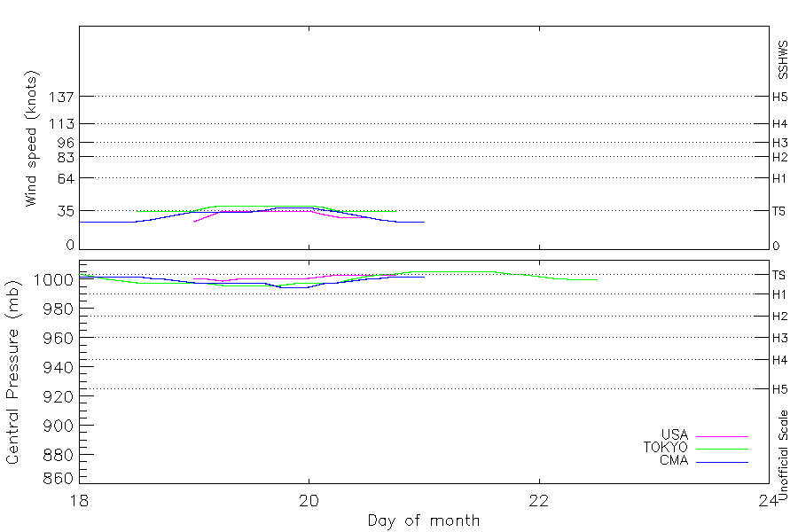This screenshot has height=532, width=798.
Task: Click the green TOKYO legend line sample
Action: click(x=722, y=450)
